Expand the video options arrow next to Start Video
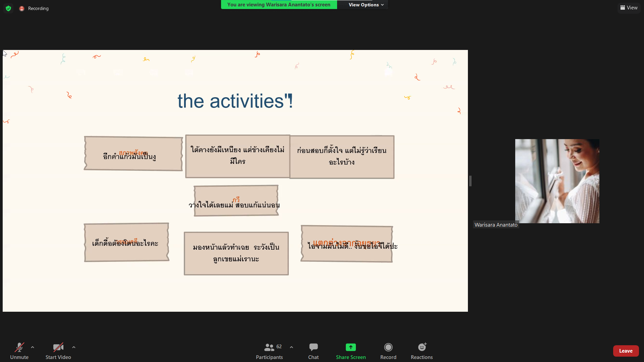 tap(74, 347)
